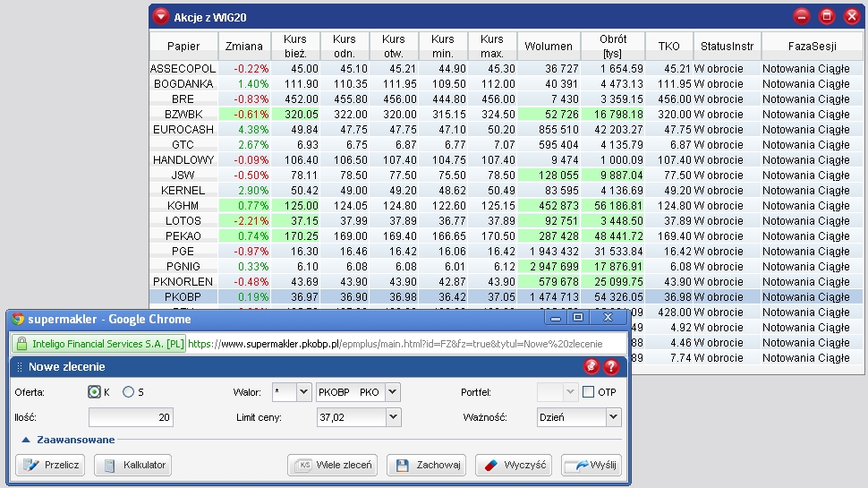Open the Ważność validity dropdown
Screen dimensions: 868x488
[x=613, y=417]
